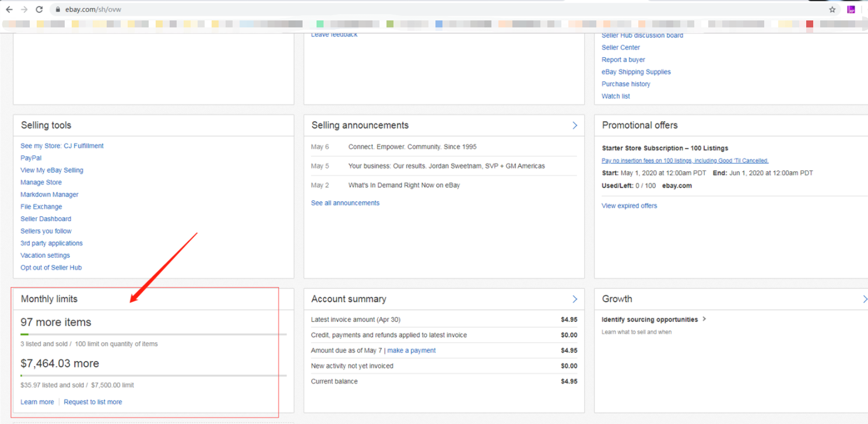Click View expired offers link
The image size is (868, 424).
pyautogui.click(x=629, y=206)
